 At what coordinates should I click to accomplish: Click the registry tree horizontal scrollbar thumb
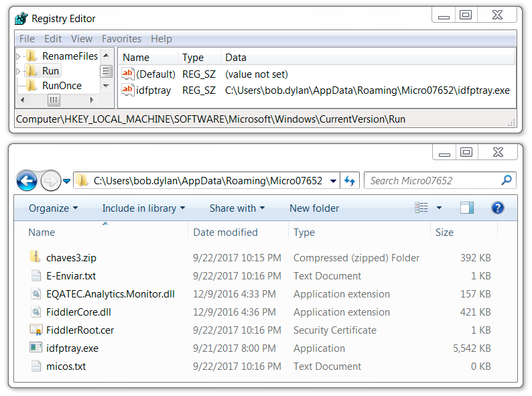(x=54, y=100)
